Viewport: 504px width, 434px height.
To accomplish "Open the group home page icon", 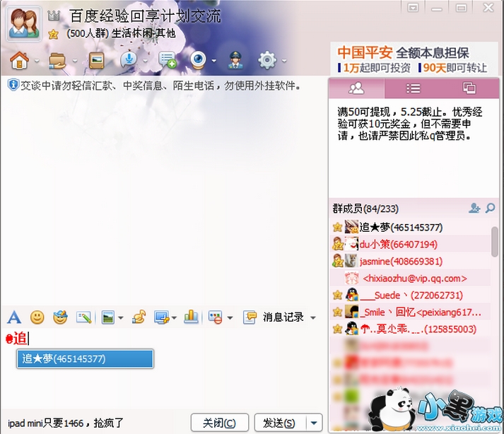I will click(x=19, y=60).
